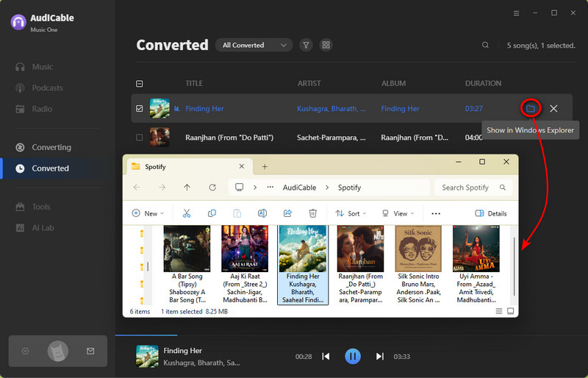Click the Raanjhan (From "Do Patti") title
The height and width of the screenshot is (378, 588).
coord(229,138)
